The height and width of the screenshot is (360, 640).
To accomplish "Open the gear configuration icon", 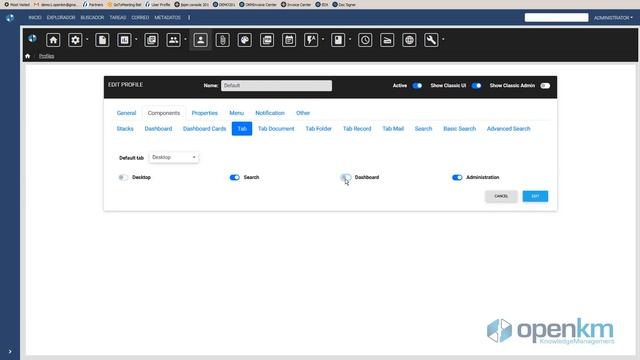I will coord(75,40).
